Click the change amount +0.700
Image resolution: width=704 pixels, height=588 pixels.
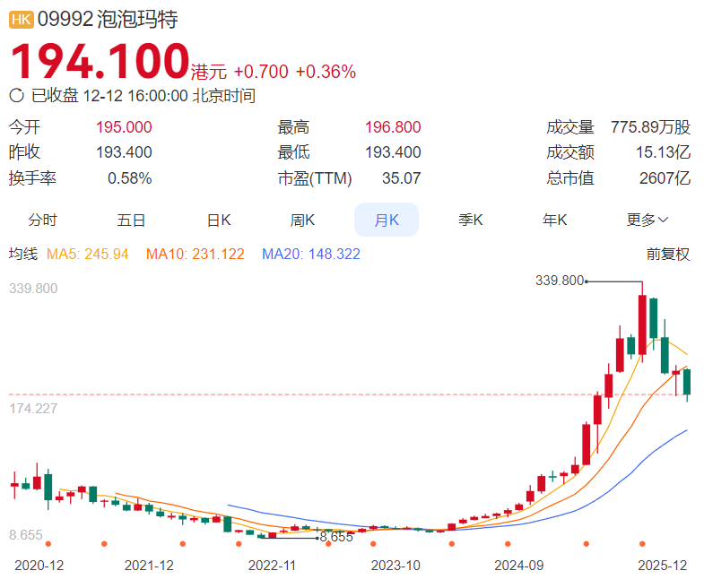click(x=261, y=72)
